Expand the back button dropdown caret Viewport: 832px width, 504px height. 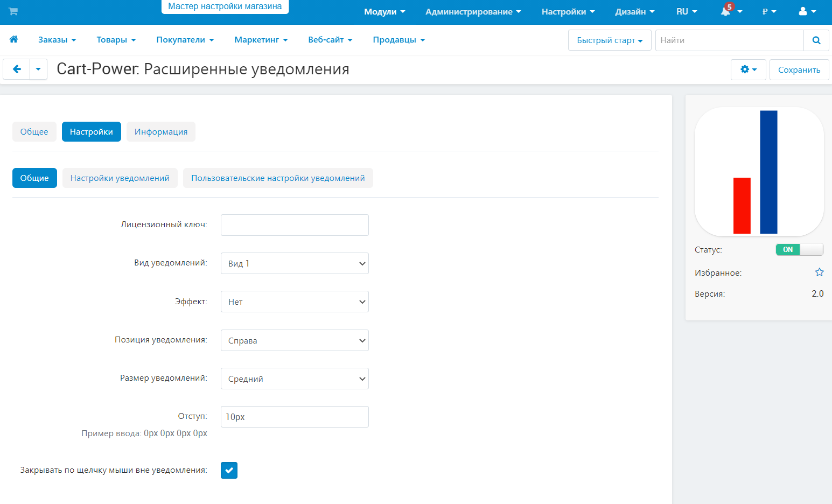[x=38, y=69]
